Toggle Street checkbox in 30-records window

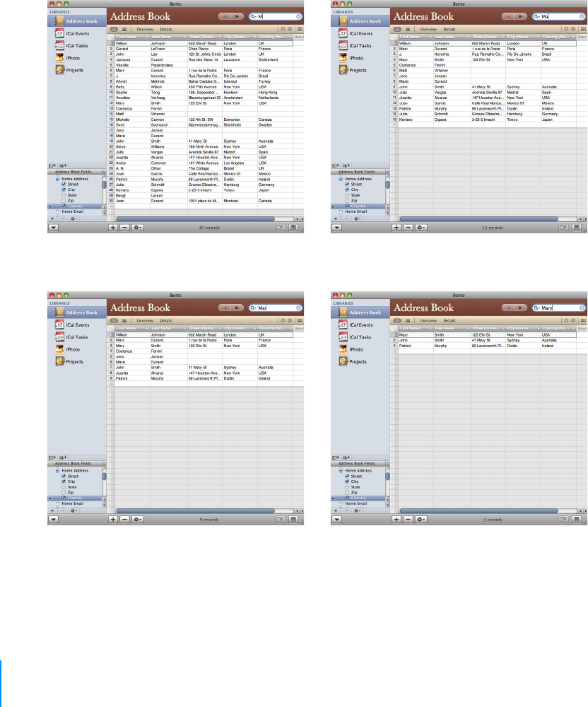[64, 184]
